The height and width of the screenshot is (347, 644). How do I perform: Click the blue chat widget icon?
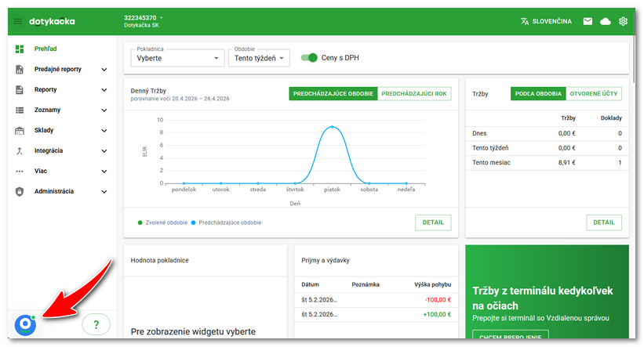coord(25,324)
